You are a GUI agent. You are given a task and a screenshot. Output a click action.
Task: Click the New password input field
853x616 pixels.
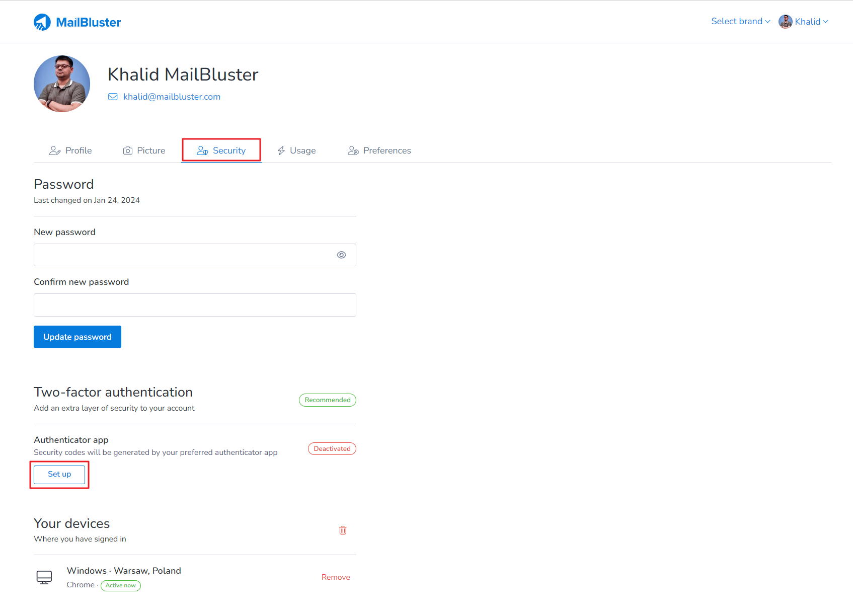[186, 255]
